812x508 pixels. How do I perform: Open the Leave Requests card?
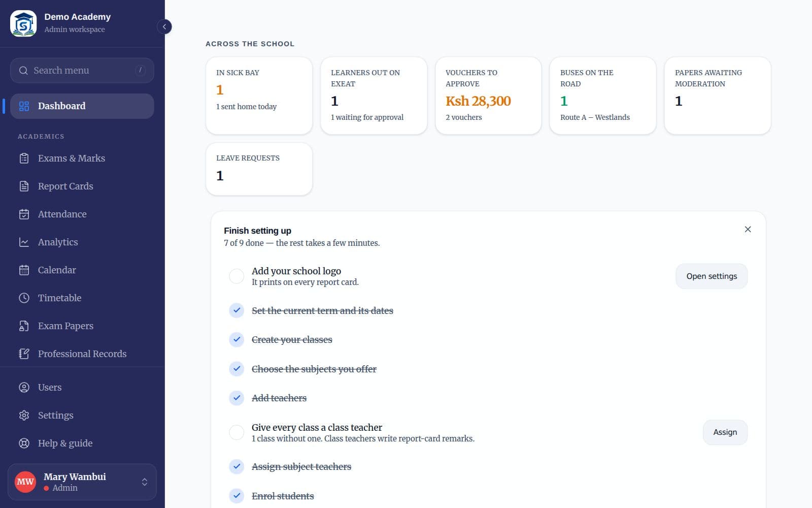click(259, 169)
